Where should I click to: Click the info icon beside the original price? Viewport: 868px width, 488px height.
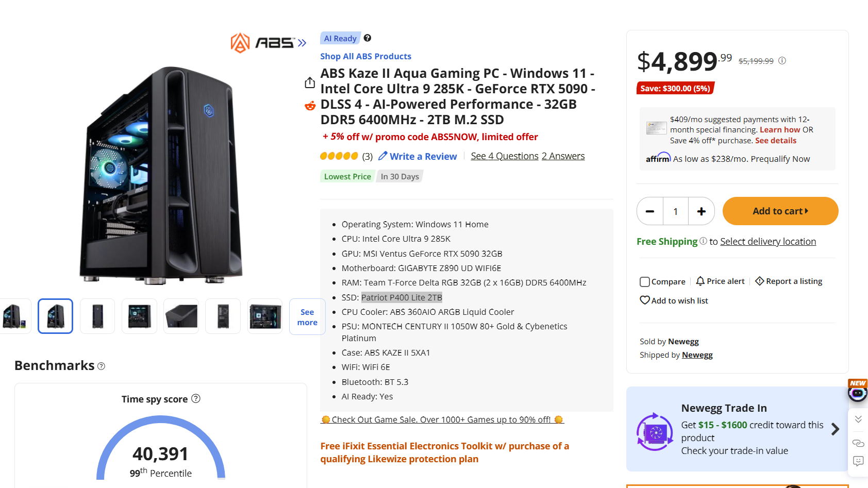click(782, 60)
